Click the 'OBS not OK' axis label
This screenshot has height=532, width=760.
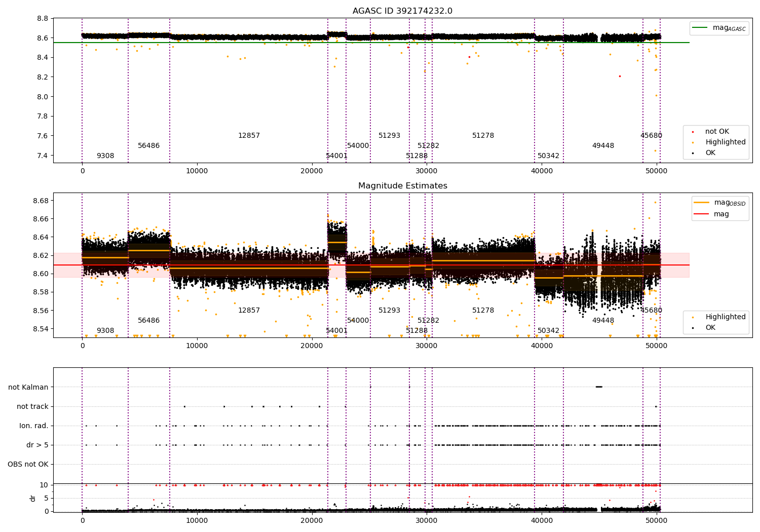[x=28, y=464]
